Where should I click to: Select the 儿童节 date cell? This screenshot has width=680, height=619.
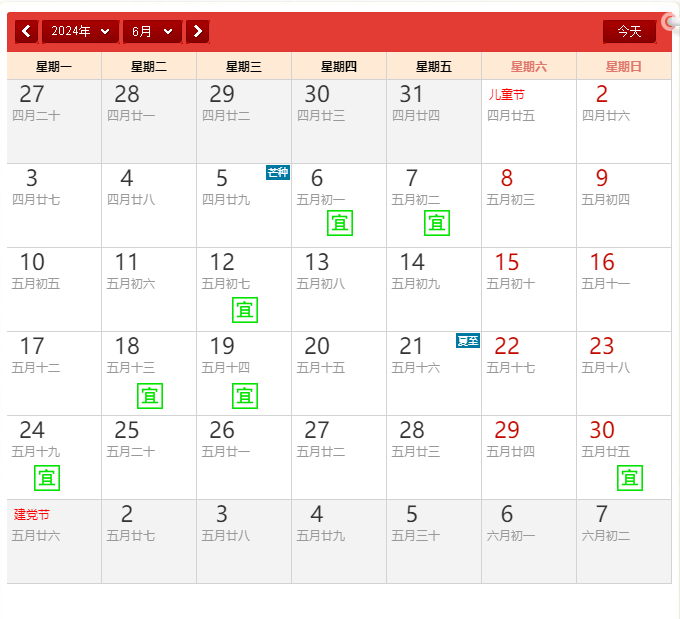(529, 121)
